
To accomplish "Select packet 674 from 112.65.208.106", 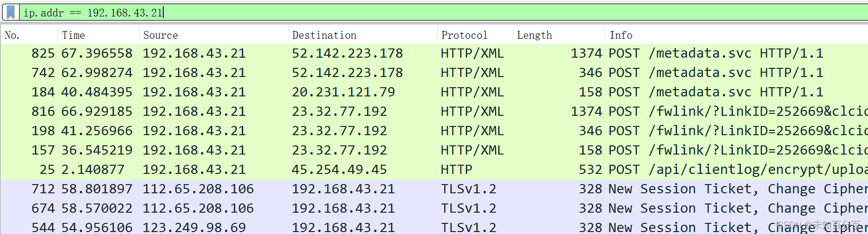I will point(434,208).
